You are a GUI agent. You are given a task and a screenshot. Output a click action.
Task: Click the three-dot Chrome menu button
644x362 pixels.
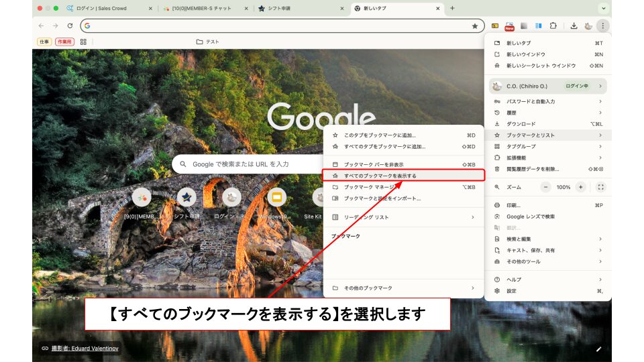[x=602, y=26]
